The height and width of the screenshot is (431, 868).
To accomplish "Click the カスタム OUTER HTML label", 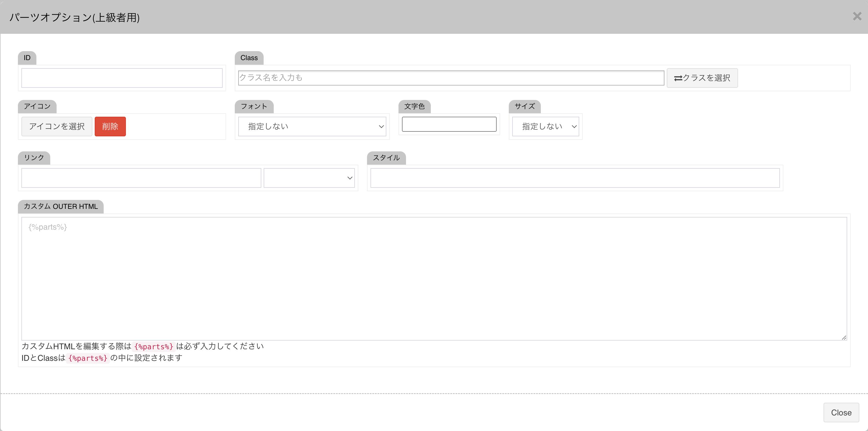I will 61,206.
